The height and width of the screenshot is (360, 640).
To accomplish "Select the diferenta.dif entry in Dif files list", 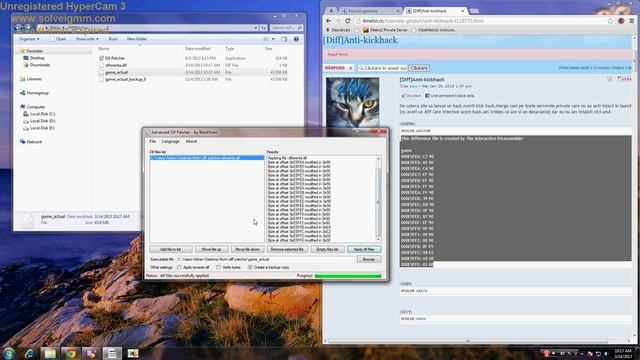I will [207, 158].
